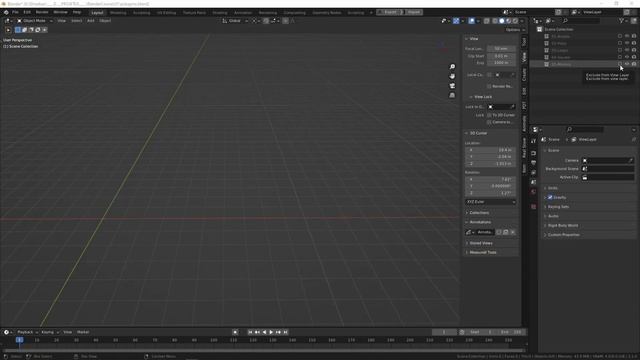Click the new collection icon in the outliner

tap(634, 20)
